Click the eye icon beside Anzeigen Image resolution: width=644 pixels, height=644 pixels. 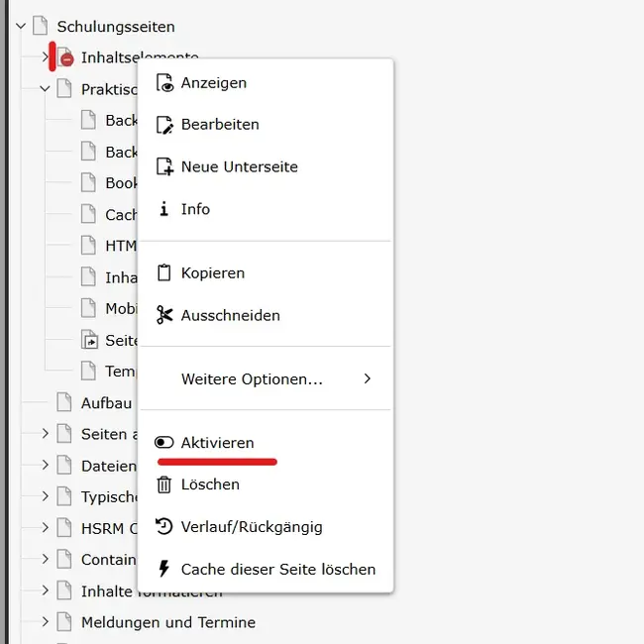pyautogui.click(x=164, y=83)
